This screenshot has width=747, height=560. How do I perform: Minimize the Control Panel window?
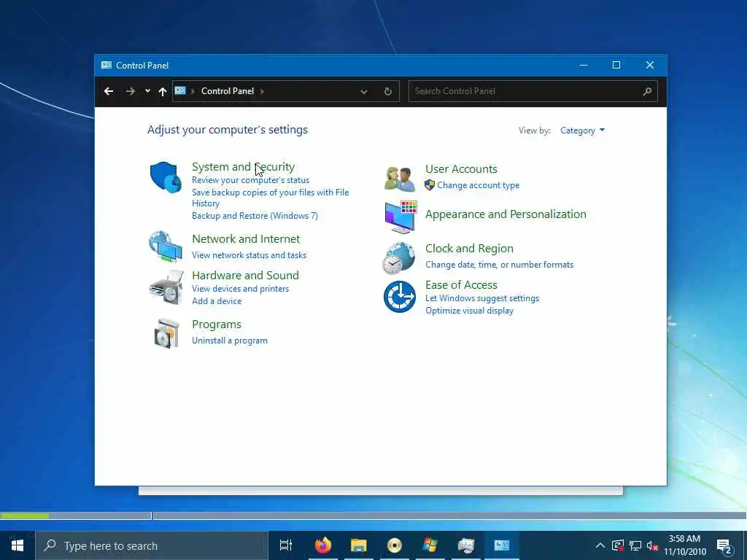pyautogui.click(x=583, y=65)
